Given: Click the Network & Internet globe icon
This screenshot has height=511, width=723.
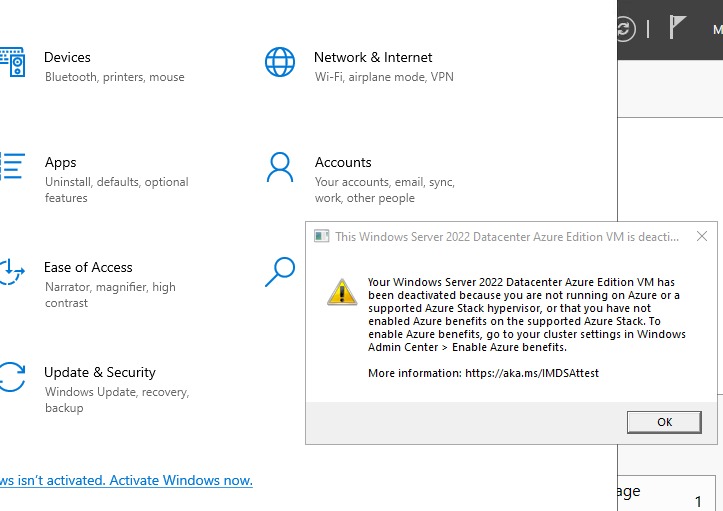Looking at the screenshot, I should [x=280, y=63].
